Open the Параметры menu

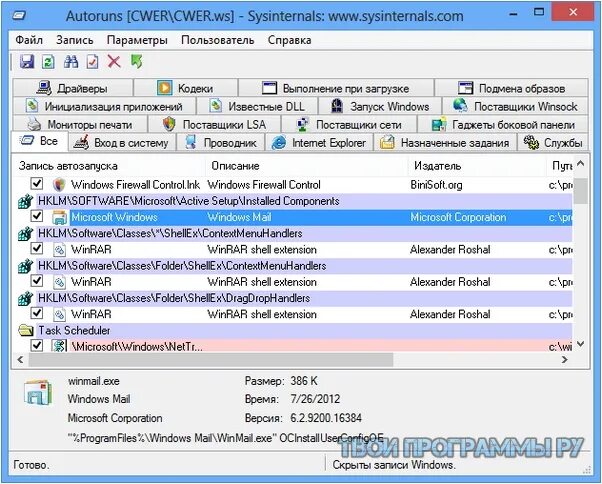pyautogui.click(x=137, y=40)
